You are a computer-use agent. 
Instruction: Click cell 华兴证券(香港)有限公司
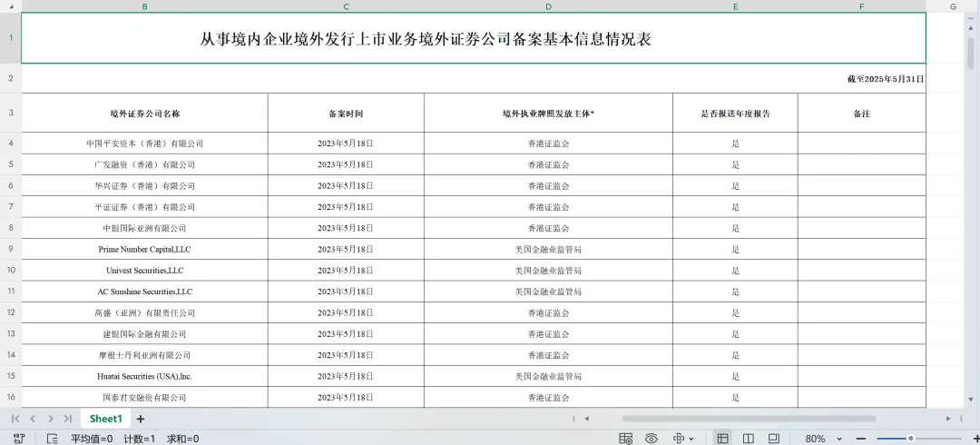[x=144, y=186]
